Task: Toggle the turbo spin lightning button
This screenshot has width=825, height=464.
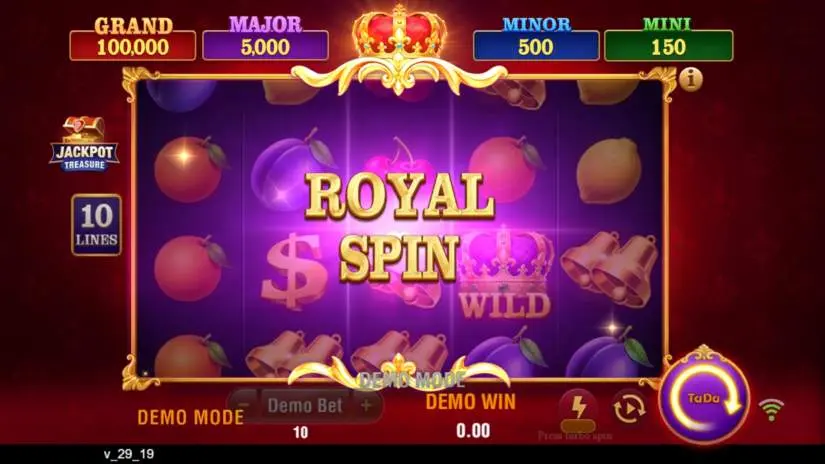Action: 578,407
